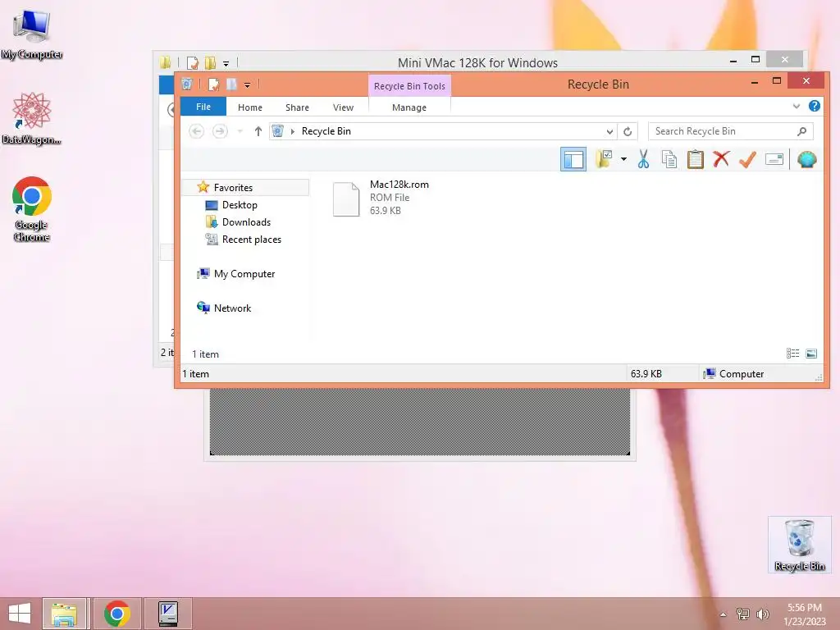Switch to the Share ribbon tab

[297, 107]
